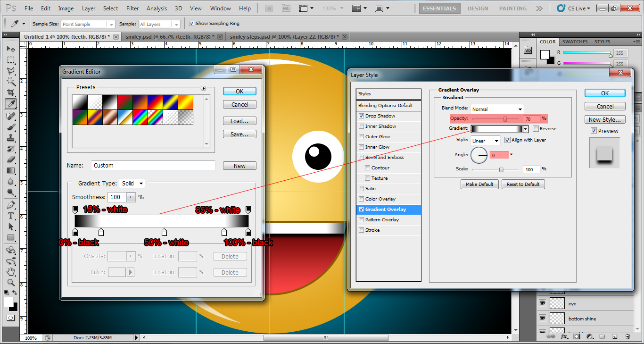Select the Crop tool
The height and width of the screenshot is (344, 644).
pyautogui.click(x=11, y=92)
